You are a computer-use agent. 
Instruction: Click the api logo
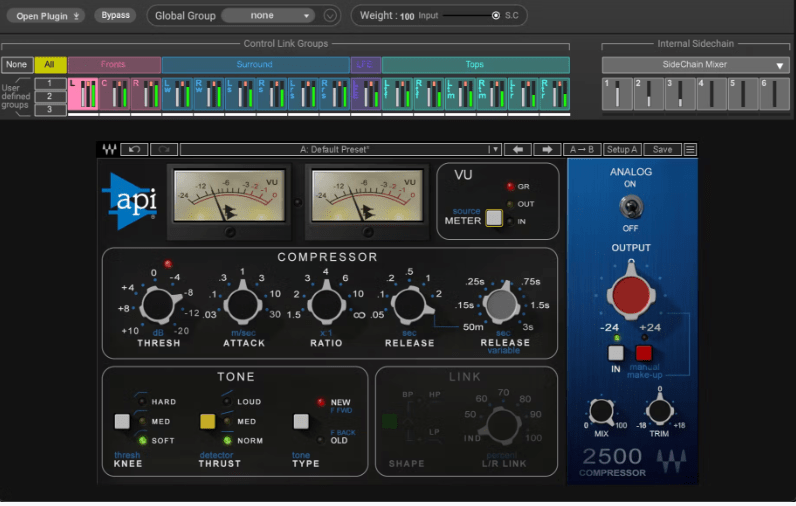[131, 201]
